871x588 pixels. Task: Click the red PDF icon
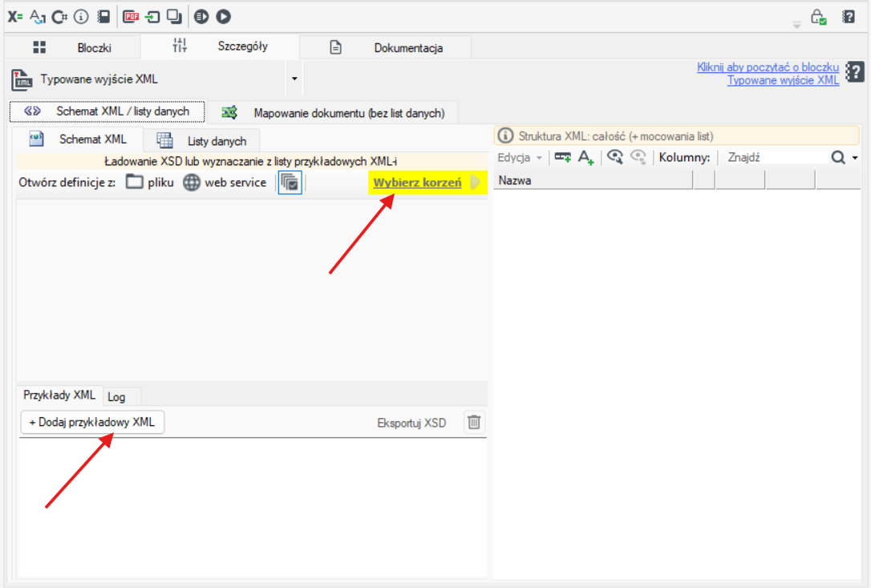pos(131,17)
